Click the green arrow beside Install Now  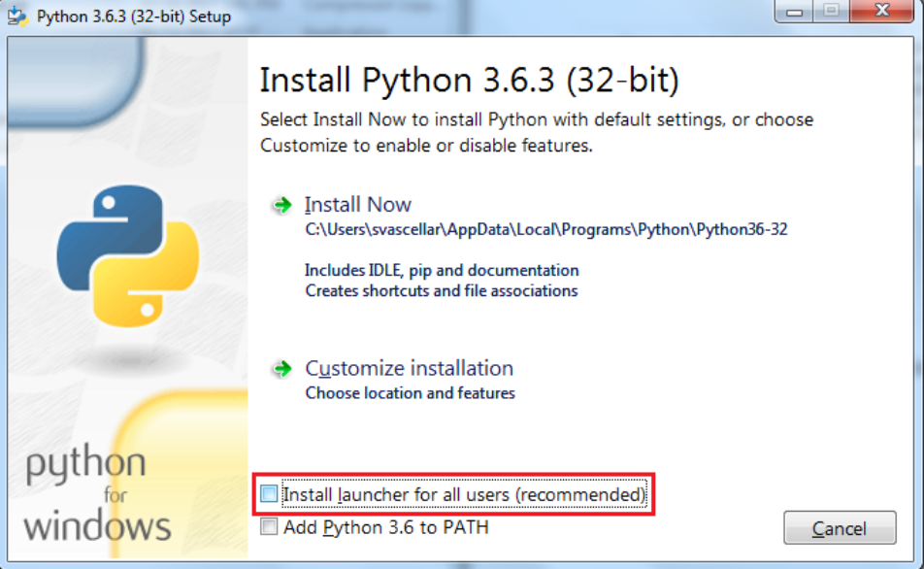(280, 205)
